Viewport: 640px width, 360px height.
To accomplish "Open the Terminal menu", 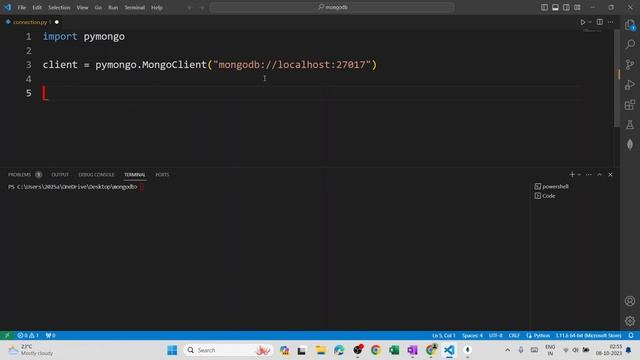I will coord(135,7).
